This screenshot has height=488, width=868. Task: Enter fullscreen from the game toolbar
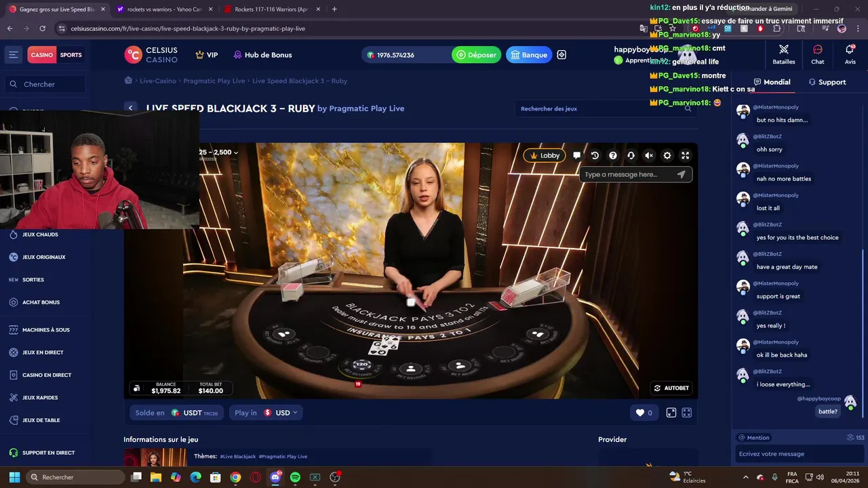[685, 155]
